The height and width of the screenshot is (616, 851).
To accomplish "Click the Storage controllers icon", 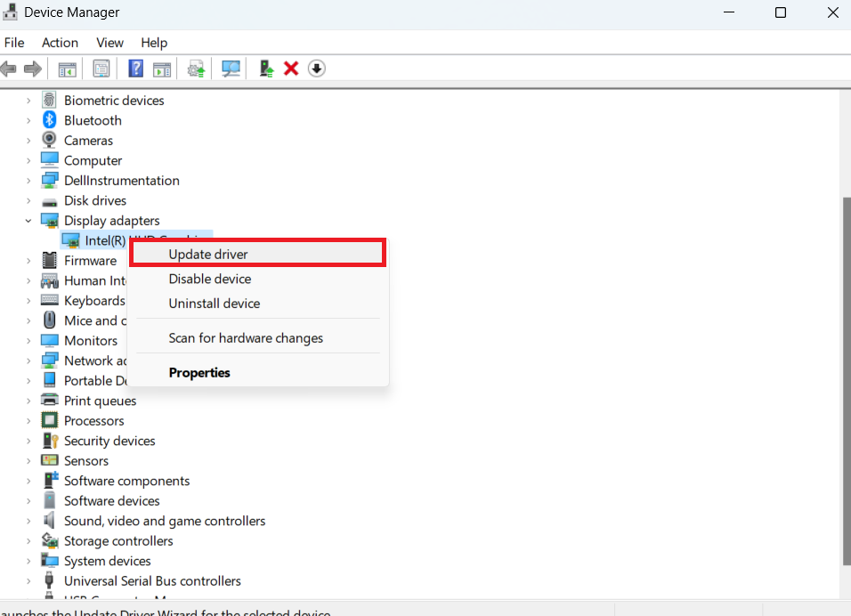I will [50, 540].
